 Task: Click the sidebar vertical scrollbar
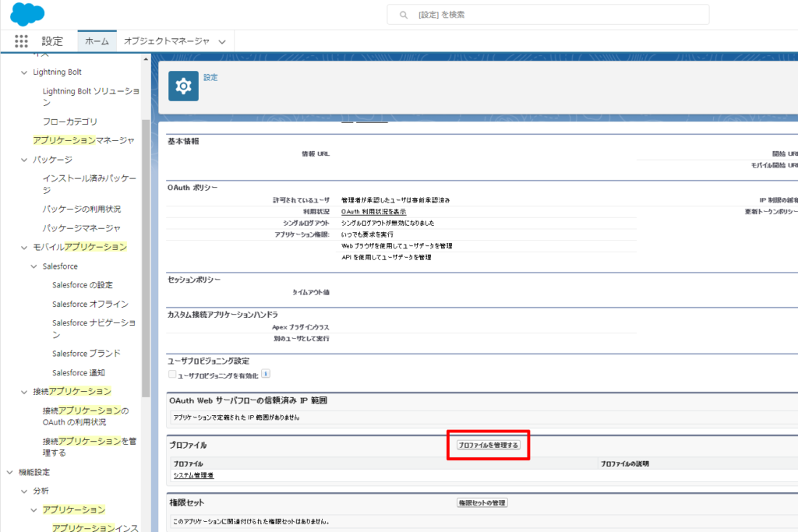pyautogui.click(x=146, y=257)
